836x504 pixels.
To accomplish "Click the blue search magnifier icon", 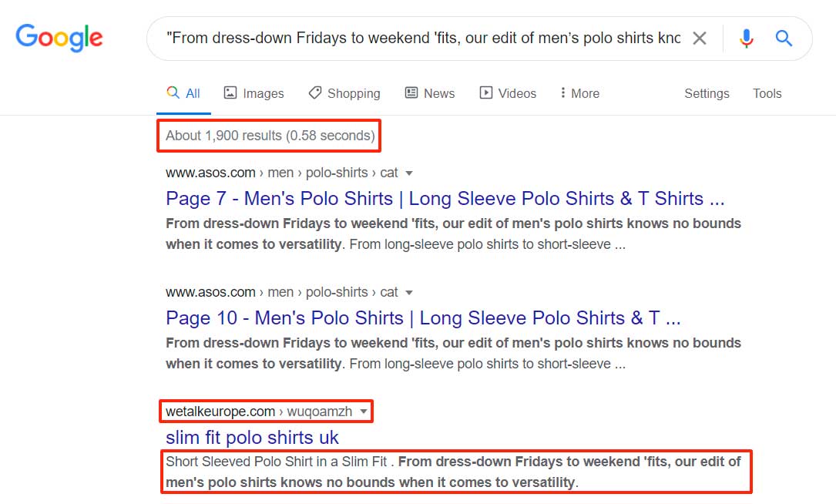I will coord(784,39).
